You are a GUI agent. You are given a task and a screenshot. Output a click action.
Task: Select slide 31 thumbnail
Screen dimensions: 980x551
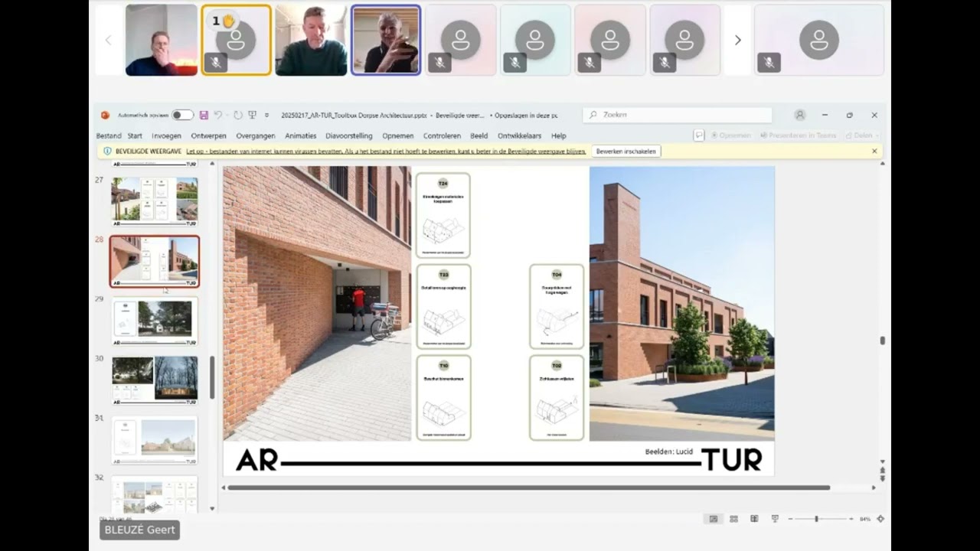pyautogui.click(x=155, y=439)
